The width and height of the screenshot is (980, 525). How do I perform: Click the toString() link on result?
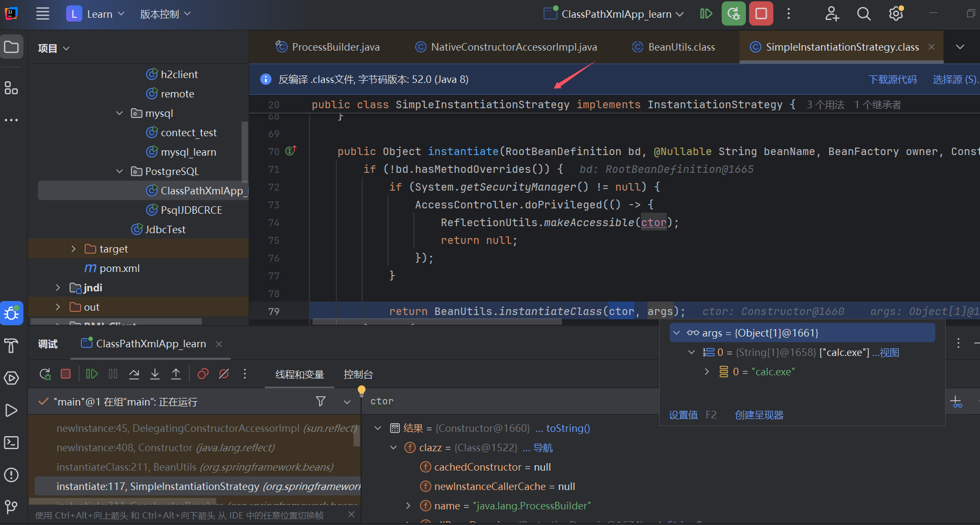(x=568, y=428)
